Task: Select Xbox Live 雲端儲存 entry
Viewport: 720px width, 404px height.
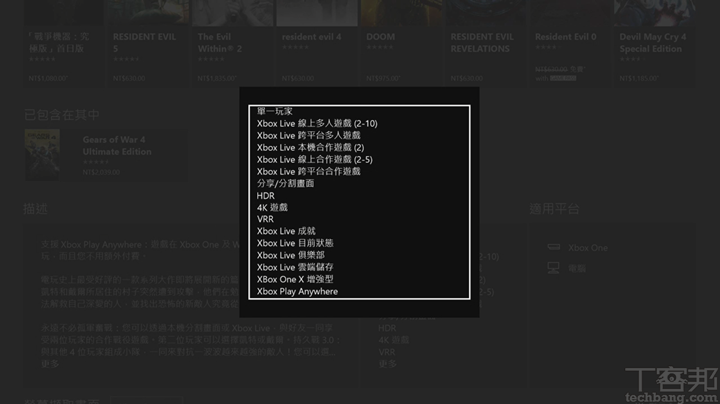Action: 295,267
